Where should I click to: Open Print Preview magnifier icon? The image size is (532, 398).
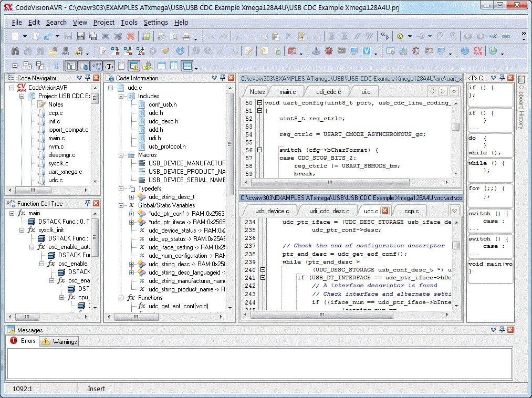tap(174, 36)
